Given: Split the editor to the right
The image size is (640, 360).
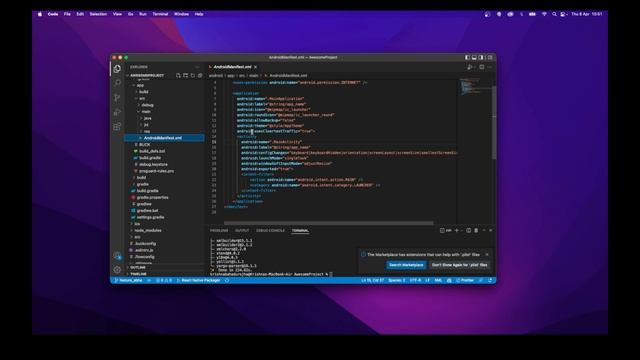Looking at the screenshot, I should pyautogui.click(x=482, y=67).
